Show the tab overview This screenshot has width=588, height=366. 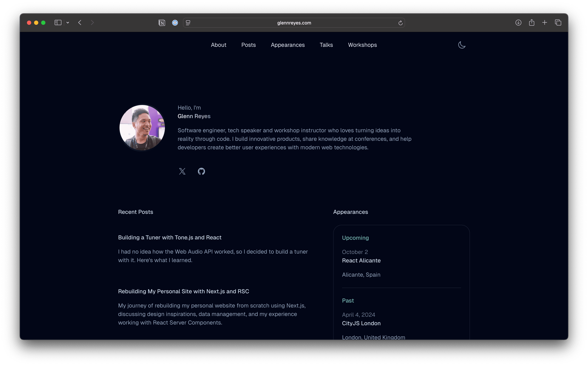(558, 23)
